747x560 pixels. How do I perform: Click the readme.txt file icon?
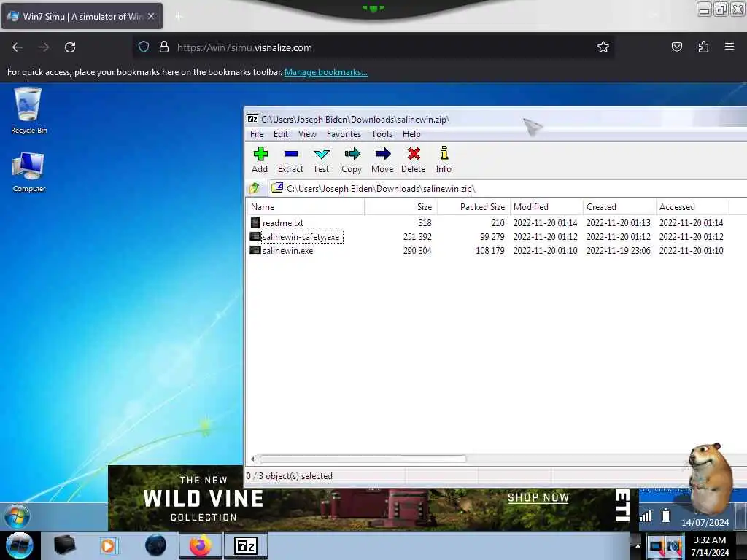tap(255, 222)
